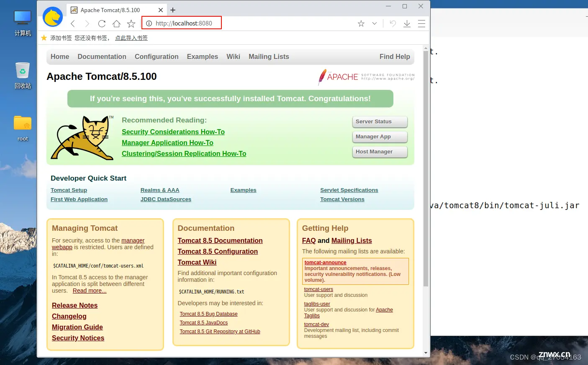
Task: Open the First Web Application link
Action: pos(79,199)
